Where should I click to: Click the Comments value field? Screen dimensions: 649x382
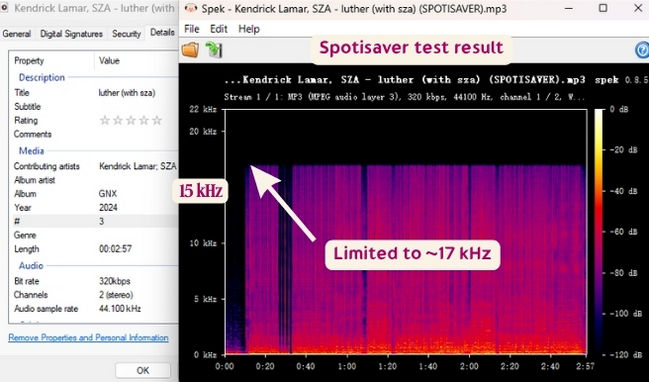coord(137,135)
